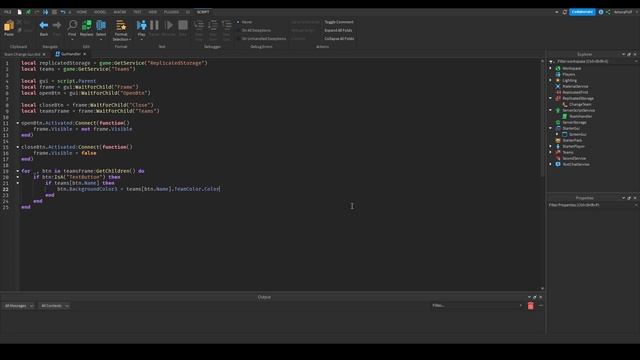Select the On All Exceptions option
This screenshot has height=360, width=640.
253,30
